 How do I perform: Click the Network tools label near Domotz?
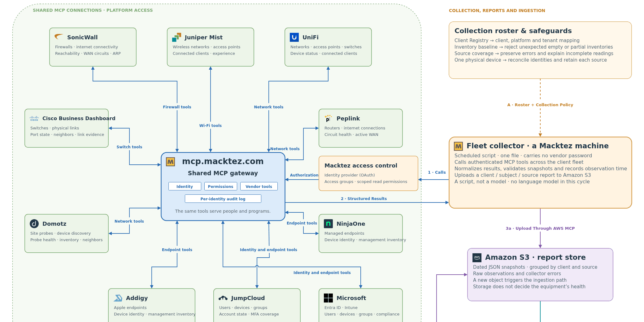[x=129, y=221]
